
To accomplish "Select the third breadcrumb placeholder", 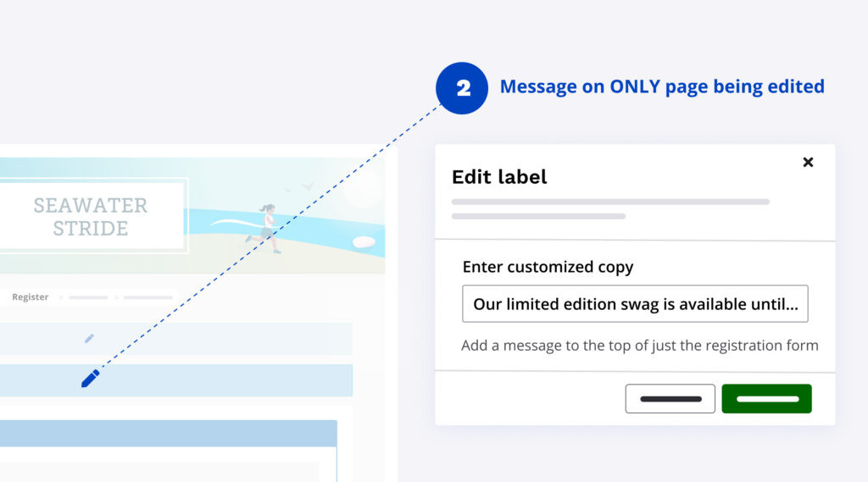I will pyautogui.click(x=147, y=297).
